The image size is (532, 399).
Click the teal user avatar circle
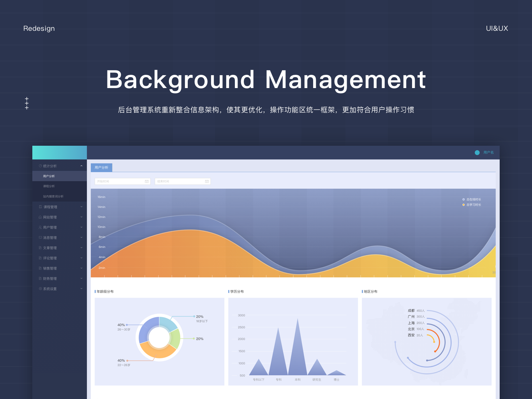477,152
